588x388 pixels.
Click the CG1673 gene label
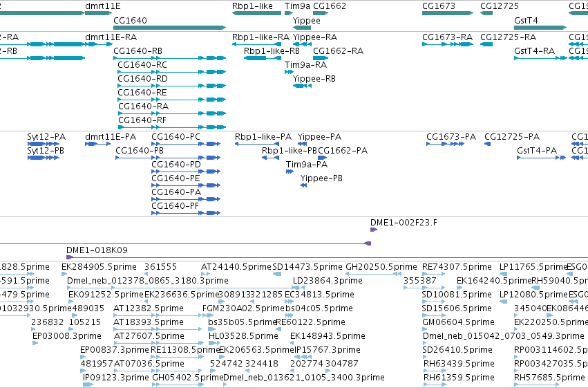coord(439,6)
